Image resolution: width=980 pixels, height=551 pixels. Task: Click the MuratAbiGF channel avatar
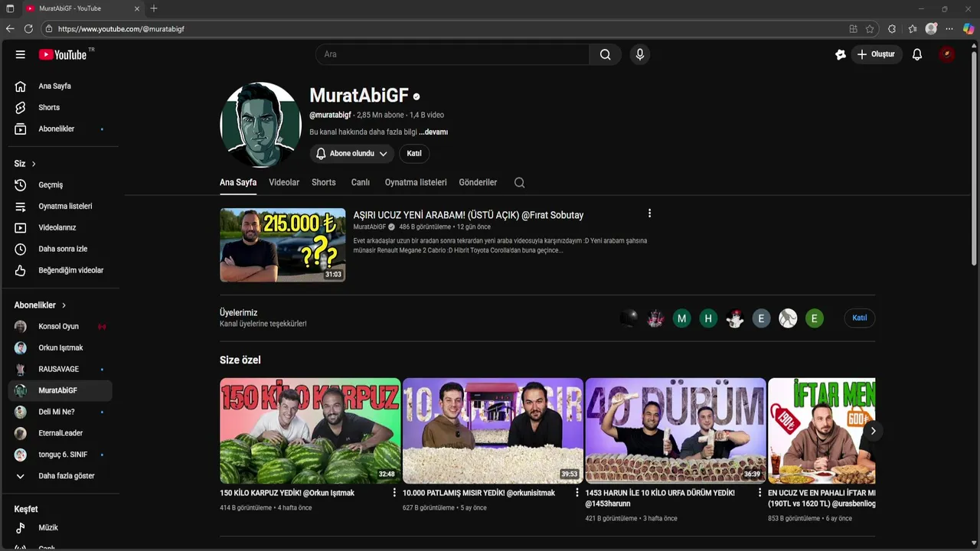click(260, 125)
